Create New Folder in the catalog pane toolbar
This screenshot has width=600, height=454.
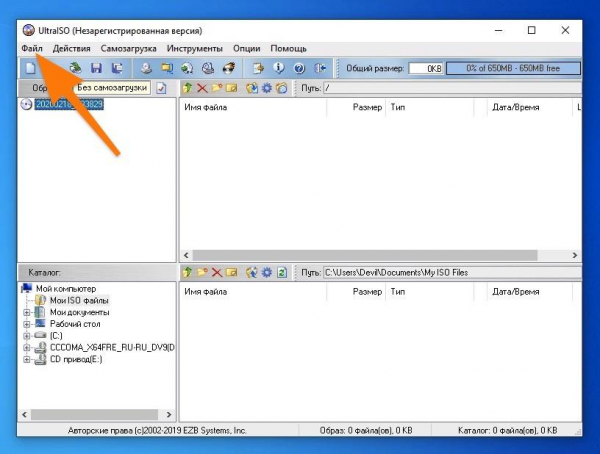coord(202,273)
